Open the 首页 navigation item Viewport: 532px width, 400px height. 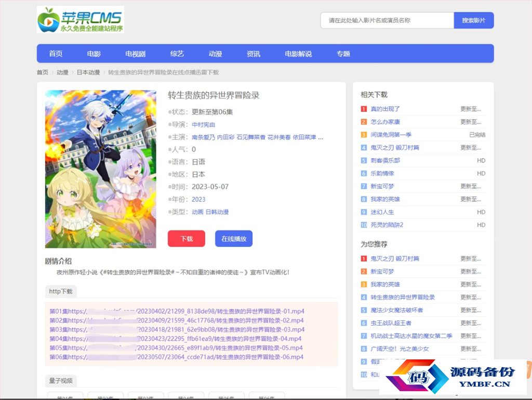point(56,54)
